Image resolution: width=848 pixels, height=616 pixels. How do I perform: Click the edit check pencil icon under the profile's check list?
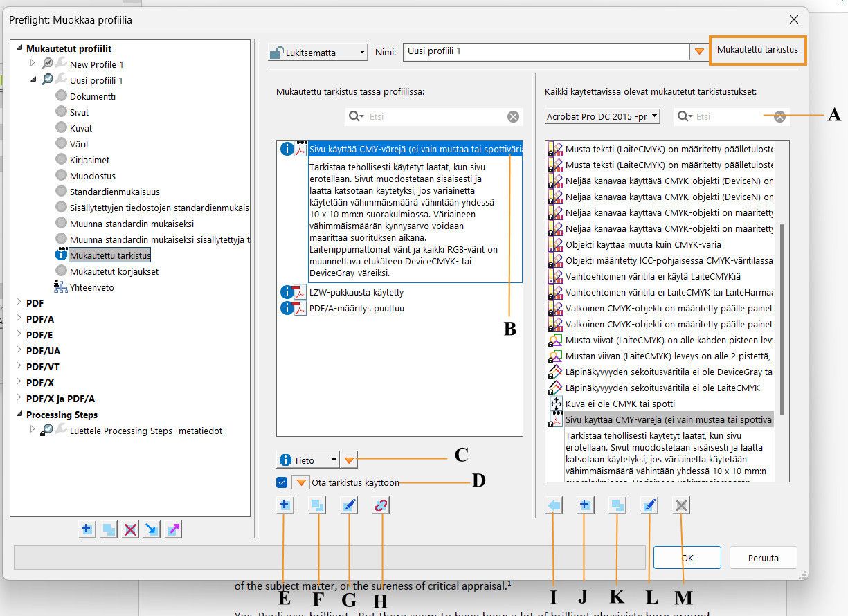[349, 506]
